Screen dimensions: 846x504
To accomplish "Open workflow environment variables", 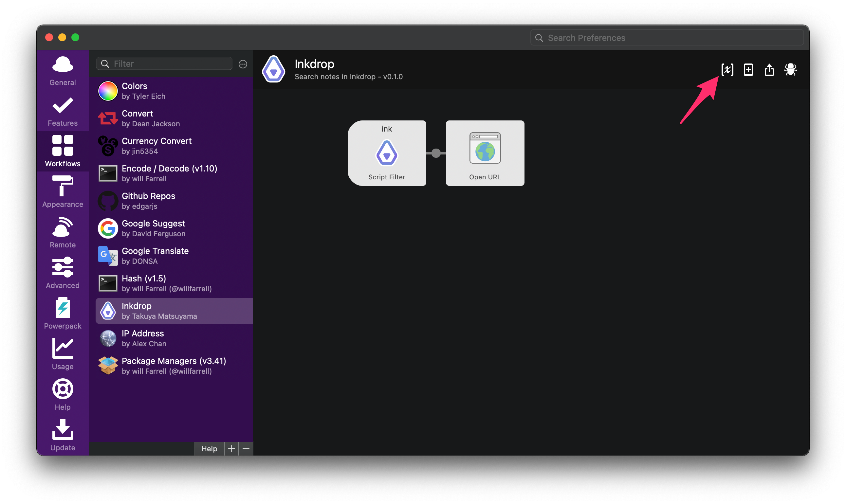I will (727, 69).
